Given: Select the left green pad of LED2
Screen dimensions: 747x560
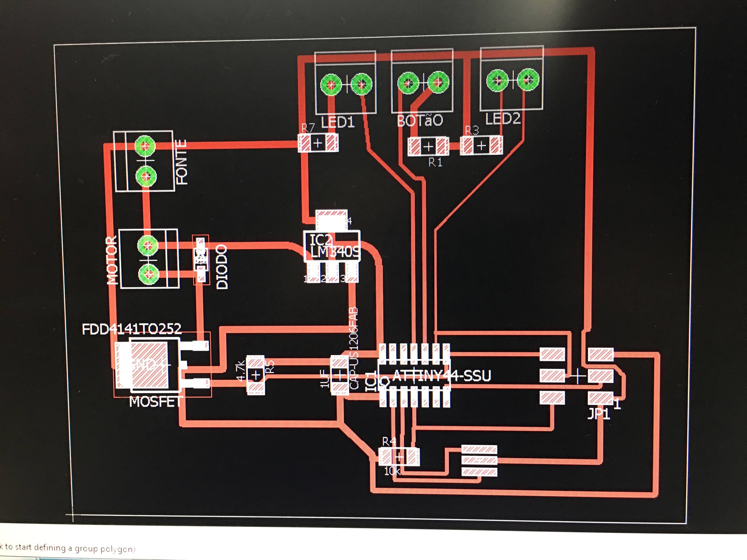Looking at the screenshot, I should coord(497,80).
